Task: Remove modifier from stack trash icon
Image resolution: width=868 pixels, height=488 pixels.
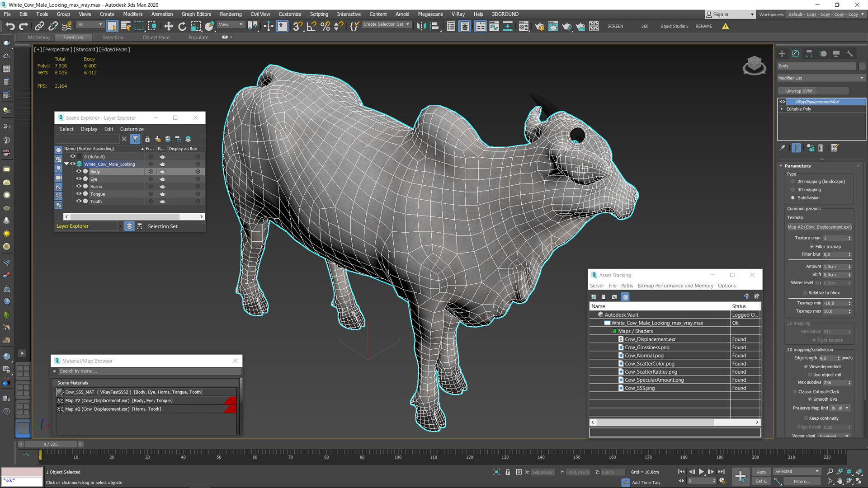Action: pos(821,148)
